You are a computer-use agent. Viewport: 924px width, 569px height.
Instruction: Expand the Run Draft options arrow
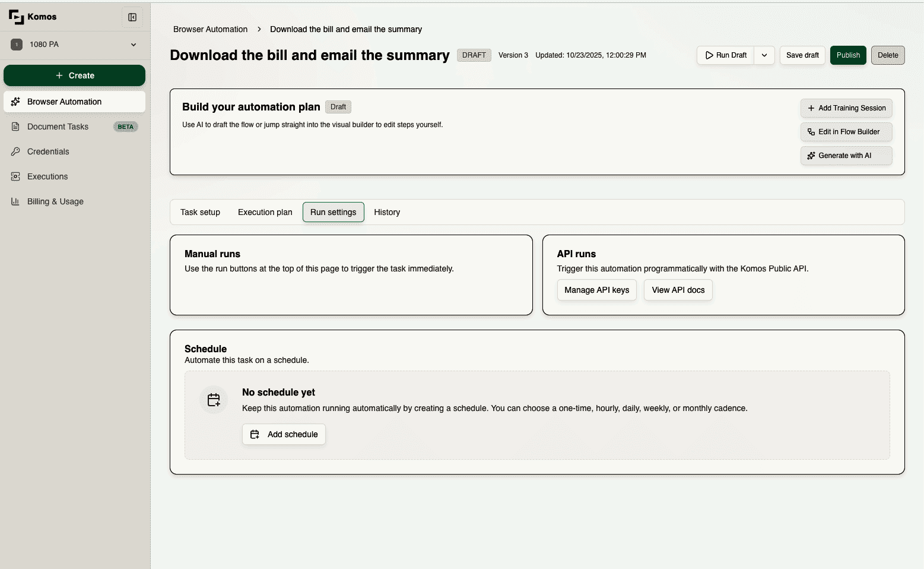point(764,55)
